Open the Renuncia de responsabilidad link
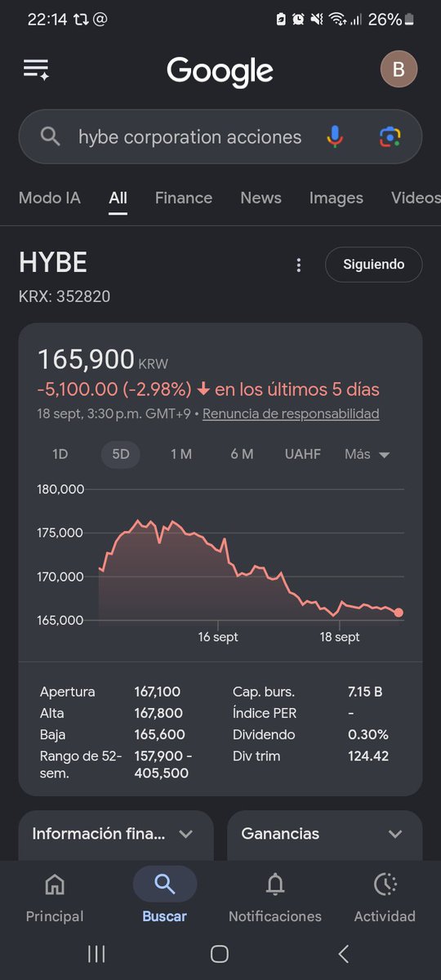The width and height of the screenshot is (441, 980). [x=291, y=414]
